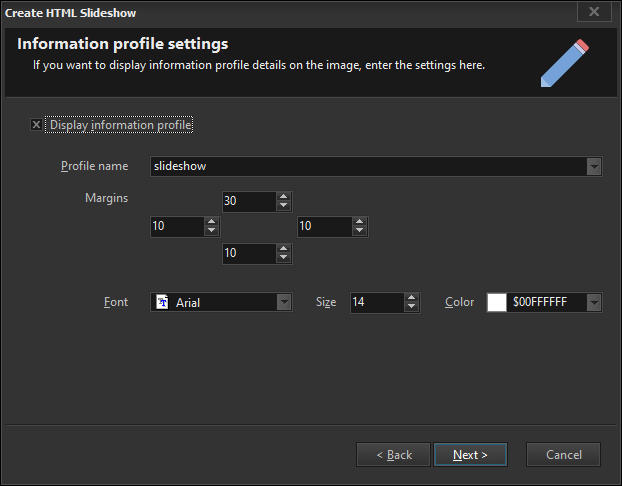Go to the previous step with Back

tap(393, 455)
